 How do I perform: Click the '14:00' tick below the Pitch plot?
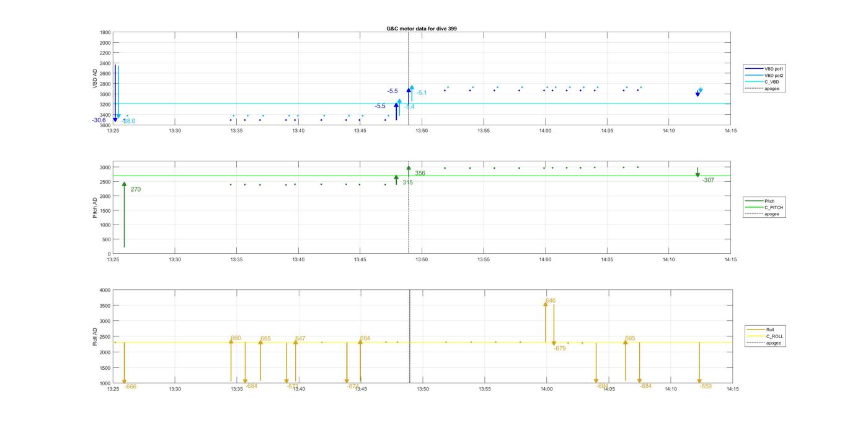tap(545, 259)
